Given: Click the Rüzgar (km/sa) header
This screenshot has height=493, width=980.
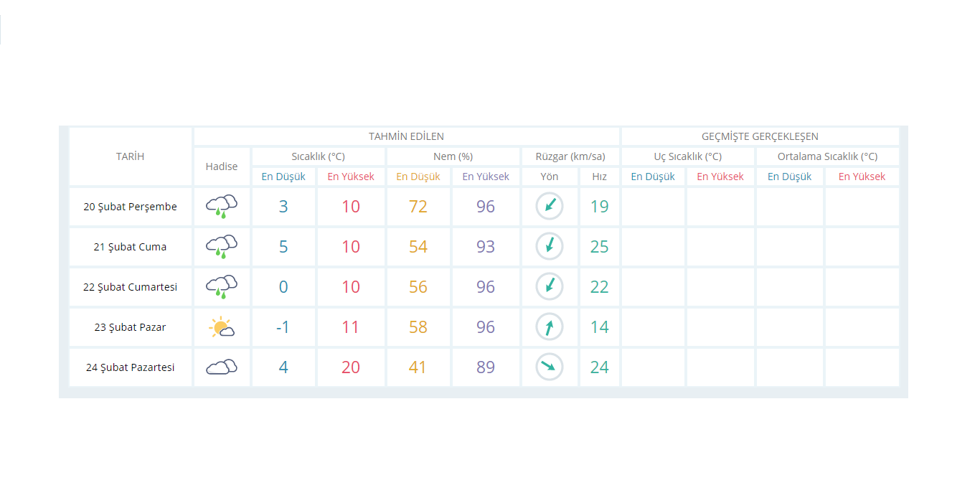Looking at the screenshot, I should [570, 156].
